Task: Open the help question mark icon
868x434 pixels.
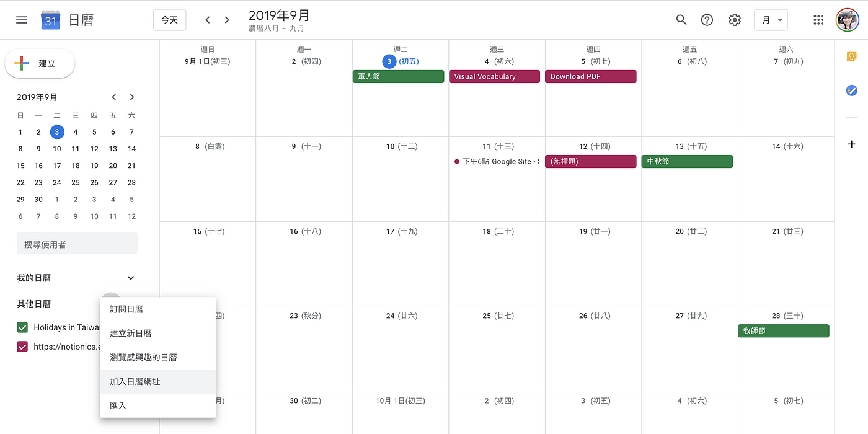Action: (x=707, y=20)
